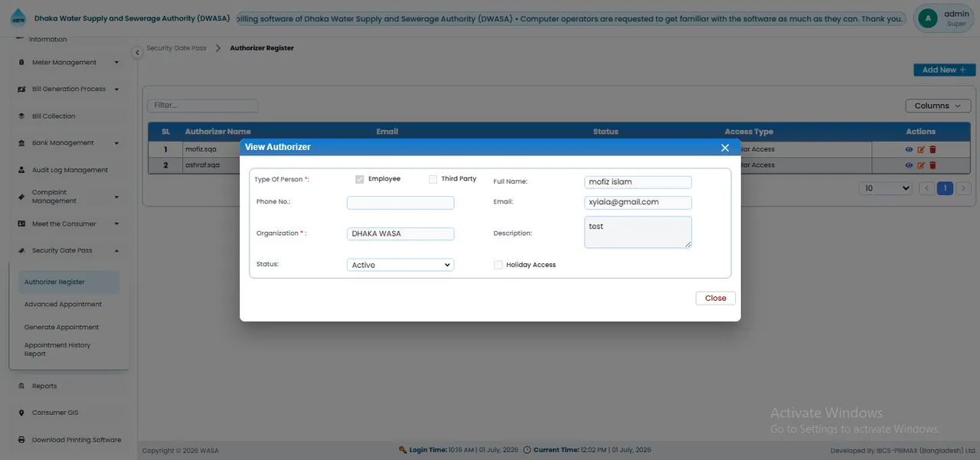This screenshot has width=980, height=460.
Task: Expand the Meter Management menu
Action: point(117,63)
